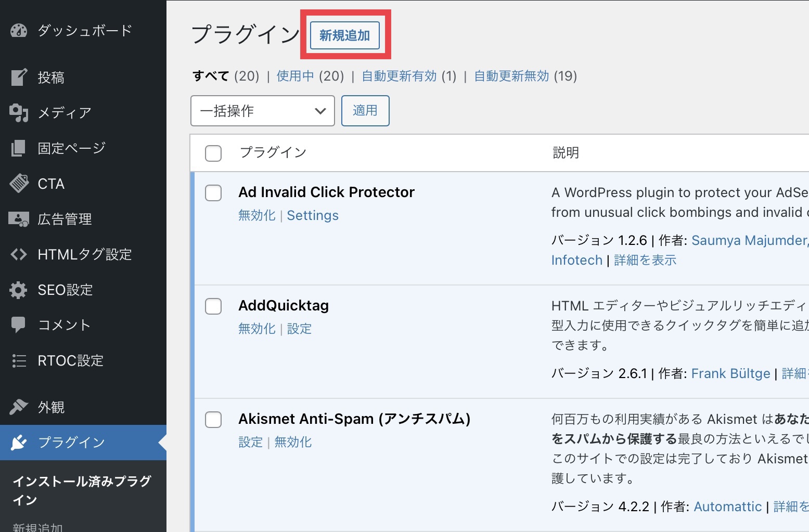The height and width of the screenshot is (532, 809).
Task: Click the コメント speech bubble icon
Action: 19,325
